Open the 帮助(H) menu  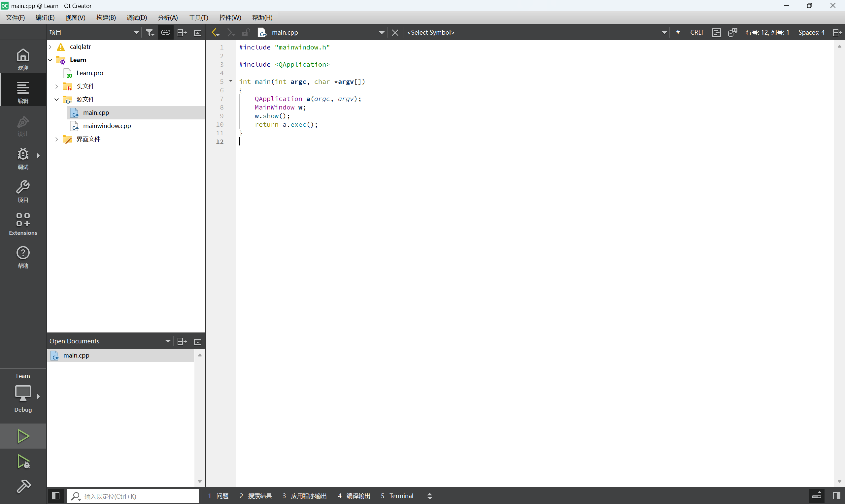(x=262, y=18)
